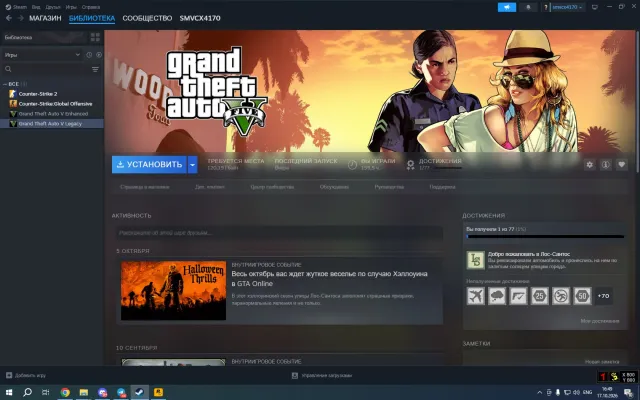Open the DLC link

click(x=209, y=187)
